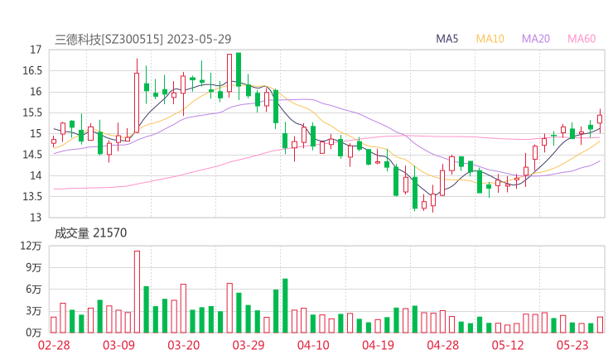Click the MA20 legend label

coord(536,39)
